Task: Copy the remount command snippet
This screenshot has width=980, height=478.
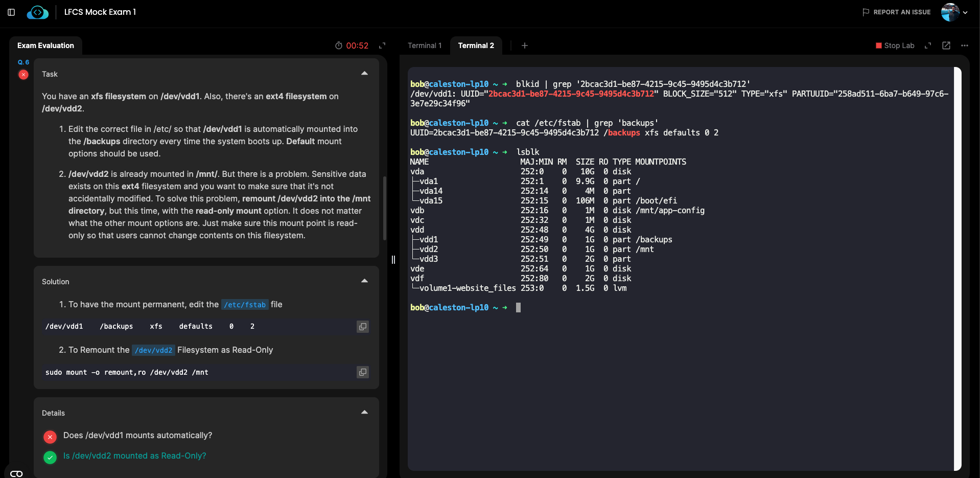Action: coord(362,372)
